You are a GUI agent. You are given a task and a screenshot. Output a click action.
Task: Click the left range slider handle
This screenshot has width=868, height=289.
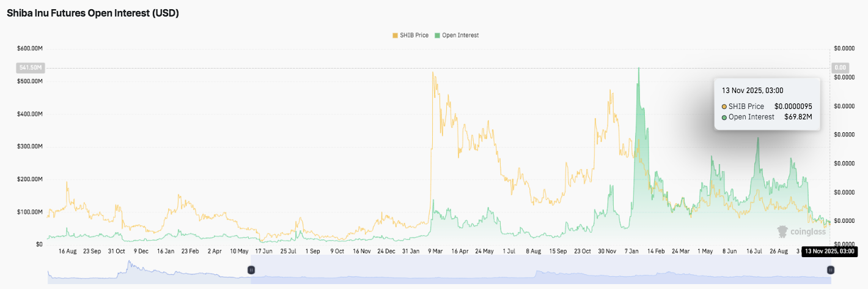click(251, 270)
